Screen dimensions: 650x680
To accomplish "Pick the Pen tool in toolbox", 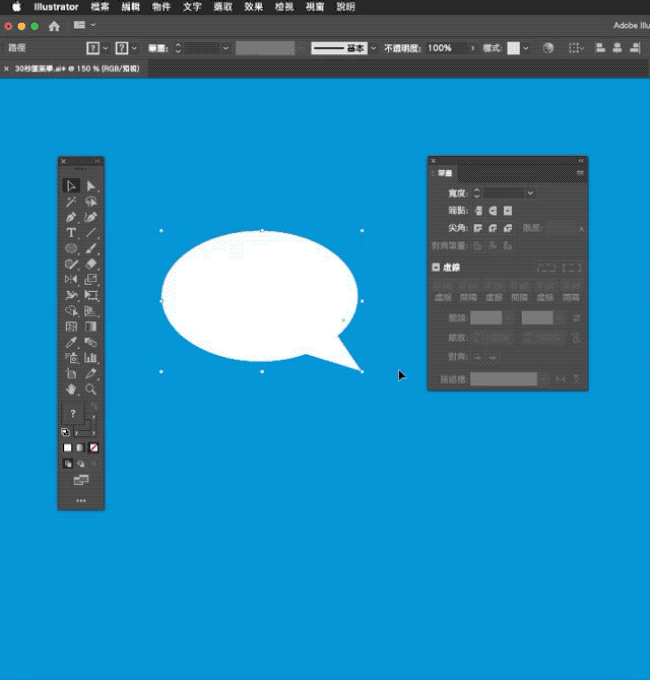I will coord(71,217).
